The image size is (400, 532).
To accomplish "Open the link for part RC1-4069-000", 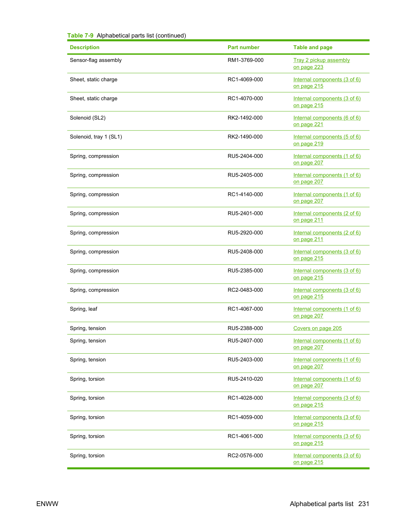I will click(327, 83).
